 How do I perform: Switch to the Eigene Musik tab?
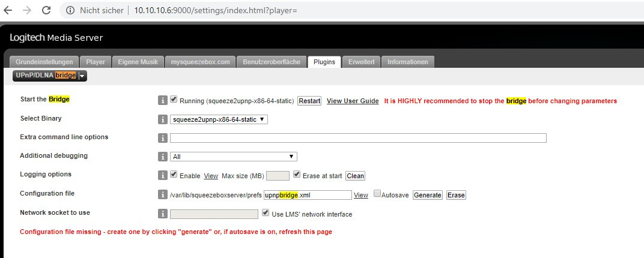[138, 62]
